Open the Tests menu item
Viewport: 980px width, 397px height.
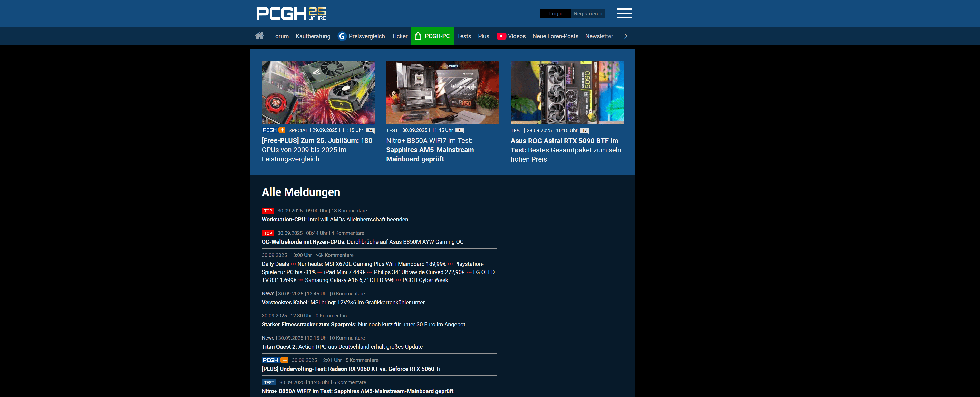[x=464, y=36]
